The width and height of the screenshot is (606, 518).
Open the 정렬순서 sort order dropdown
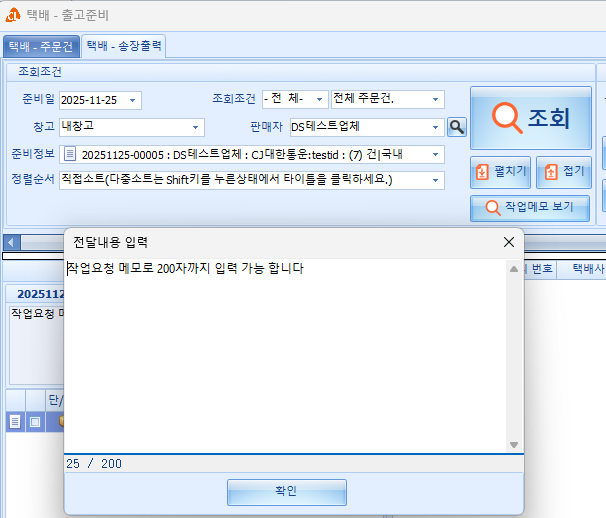point(436,180)
